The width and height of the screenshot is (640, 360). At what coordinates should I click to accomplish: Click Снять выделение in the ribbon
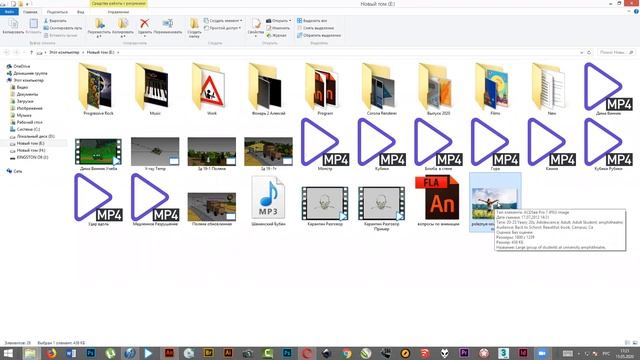coord(316,28)
